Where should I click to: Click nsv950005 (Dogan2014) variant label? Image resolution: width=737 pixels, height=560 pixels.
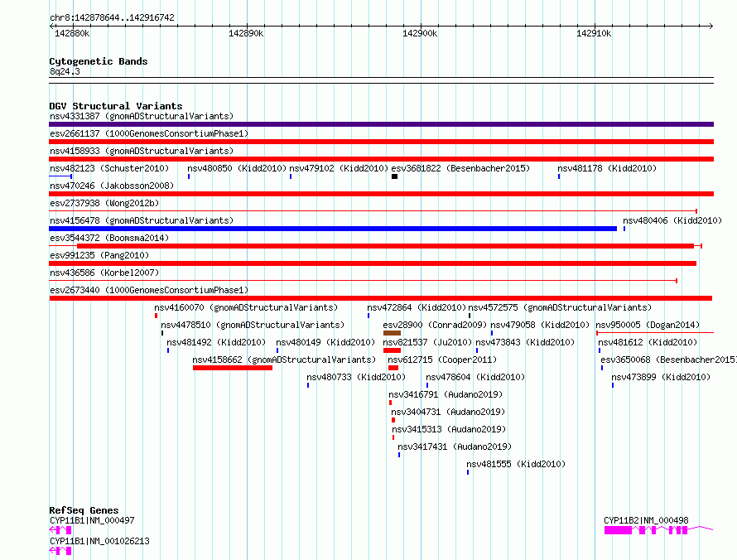point(648,325)
